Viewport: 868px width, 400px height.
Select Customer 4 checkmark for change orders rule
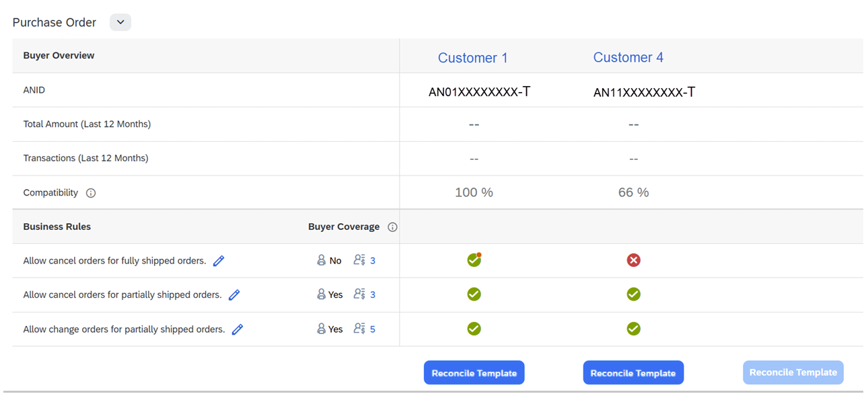pyautogui.click(x=633, y=329)
